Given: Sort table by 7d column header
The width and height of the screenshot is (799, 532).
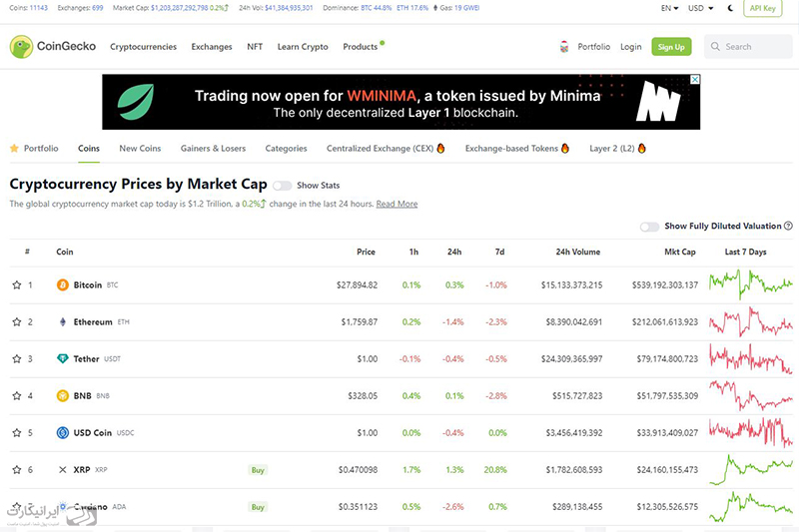Looking at the screenshot, I should (x=500, y=252).
